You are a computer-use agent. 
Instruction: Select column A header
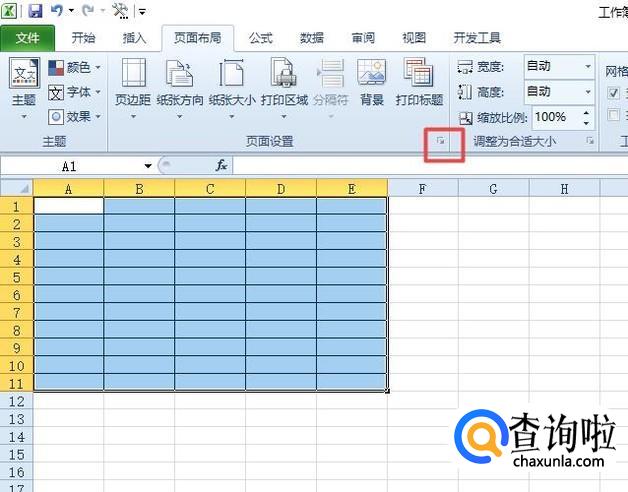coord(68,189)
